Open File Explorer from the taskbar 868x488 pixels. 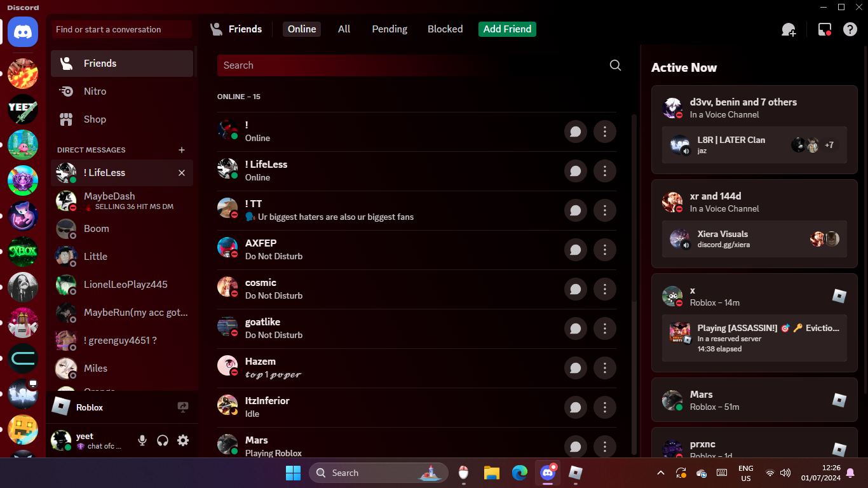[x=491, y=473]
